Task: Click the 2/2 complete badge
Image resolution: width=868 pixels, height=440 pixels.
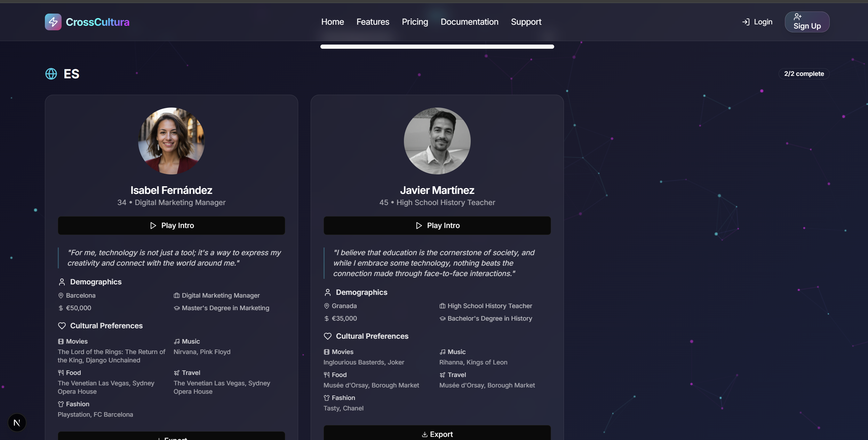Action: (804, 74)
